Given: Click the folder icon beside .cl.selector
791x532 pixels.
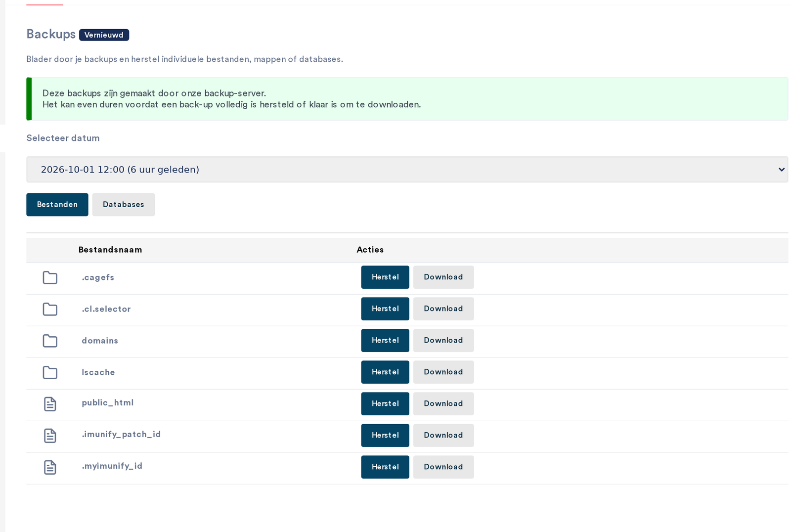Looking at the screenshot, I should (50, 310).
